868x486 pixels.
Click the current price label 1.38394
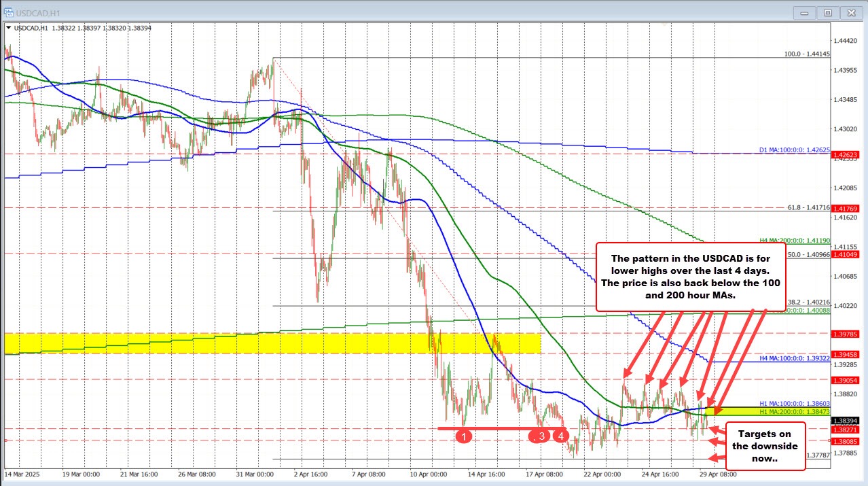pos(844,421)
